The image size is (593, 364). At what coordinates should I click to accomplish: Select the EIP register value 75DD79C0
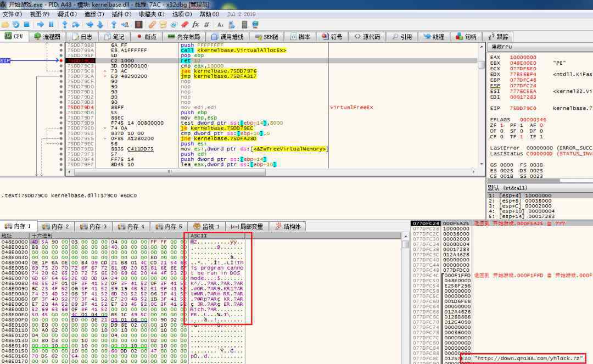(523, 108)
